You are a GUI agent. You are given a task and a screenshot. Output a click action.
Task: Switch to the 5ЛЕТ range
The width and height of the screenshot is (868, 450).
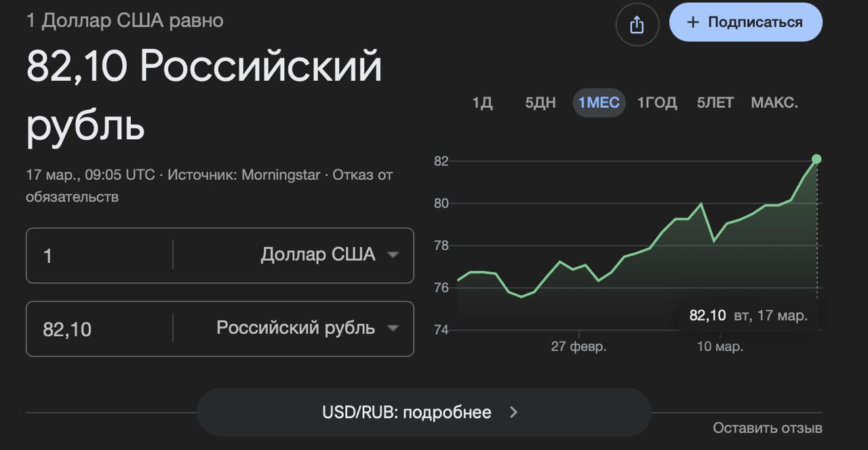(715, 103)
